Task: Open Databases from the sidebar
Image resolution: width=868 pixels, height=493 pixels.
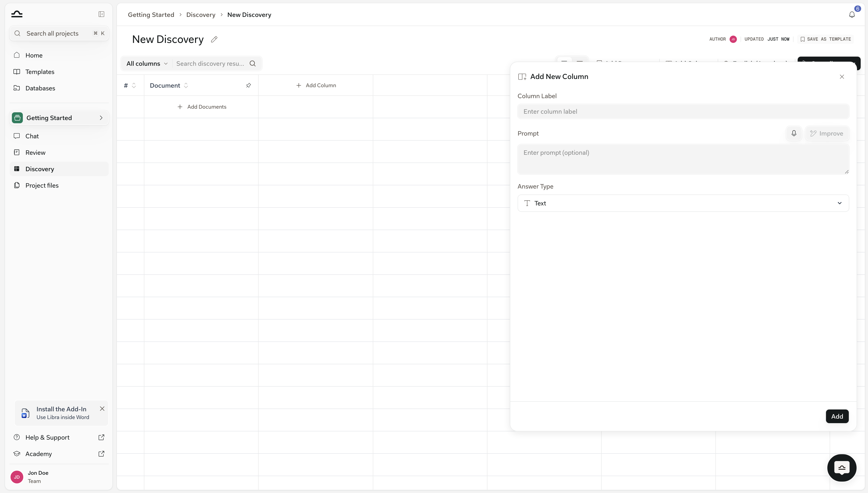Action: (59, 88)
